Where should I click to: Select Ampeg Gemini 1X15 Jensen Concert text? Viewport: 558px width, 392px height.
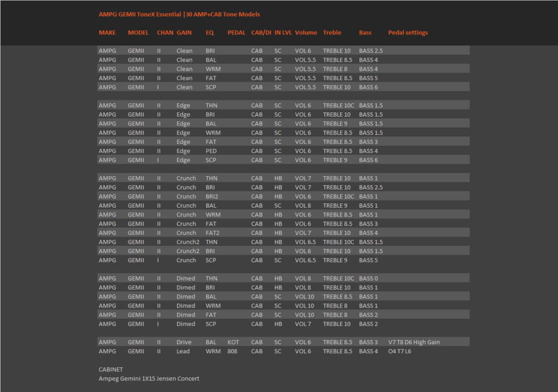coord(149,378)
